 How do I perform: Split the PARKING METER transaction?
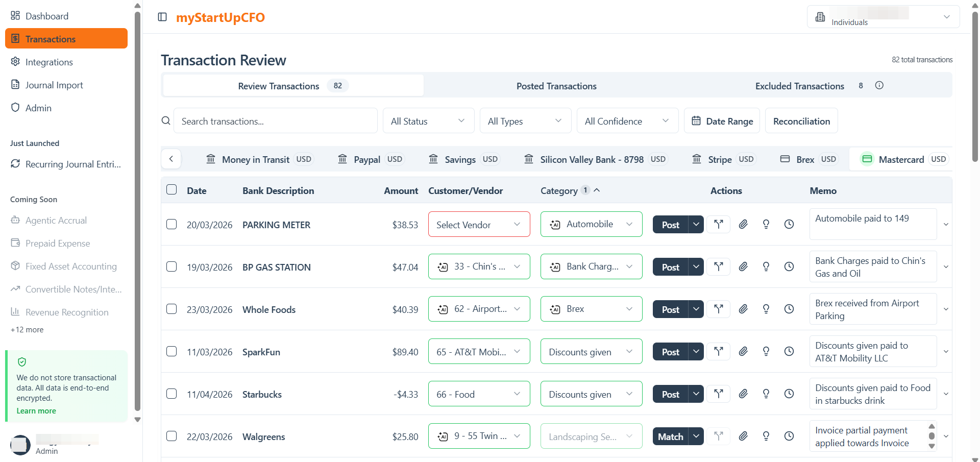(x=719, y=224)
